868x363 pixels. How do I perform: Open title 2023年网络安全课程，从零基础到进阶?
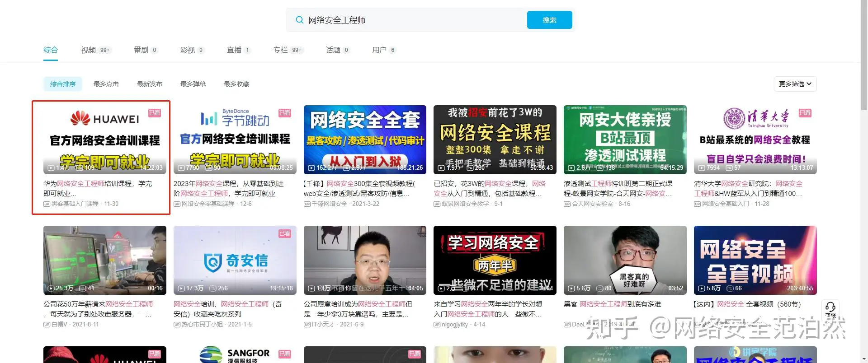[x=229, y=189]
